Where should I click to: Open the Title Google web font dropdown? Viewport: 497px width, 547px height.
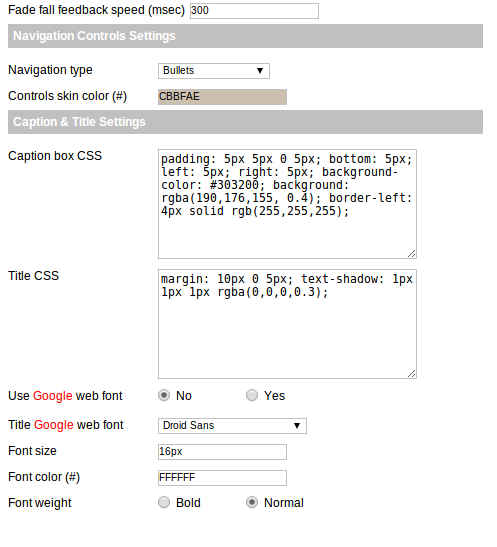tap(232, 426)
